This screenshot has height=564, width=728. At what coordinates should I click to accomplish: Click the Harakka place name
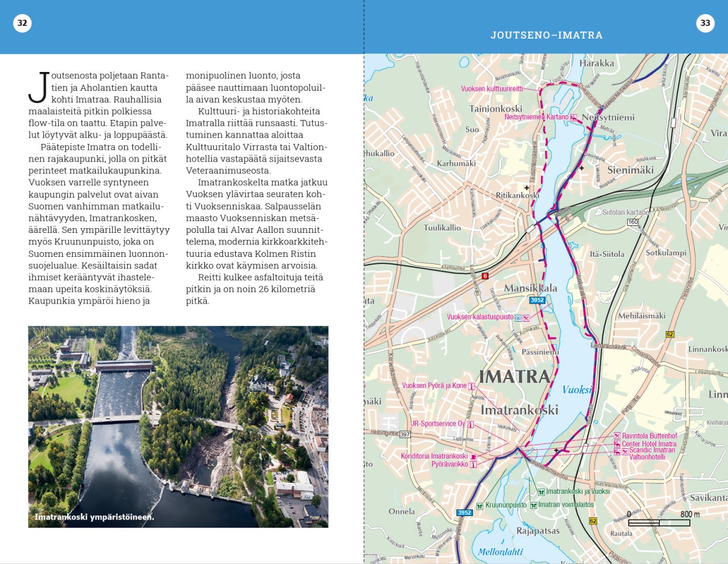pos(597,63)
